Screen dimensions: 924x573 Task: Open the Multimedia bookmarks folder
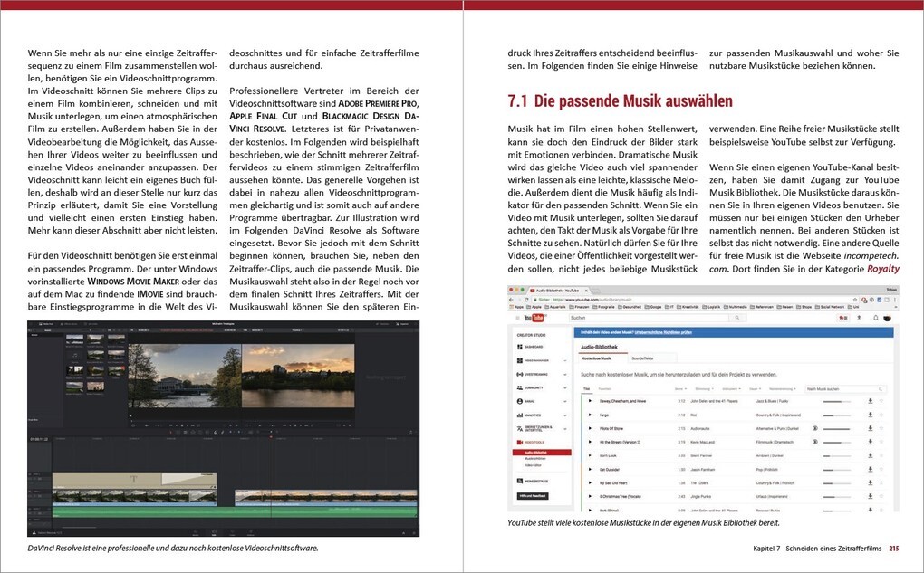click(736, 307)
